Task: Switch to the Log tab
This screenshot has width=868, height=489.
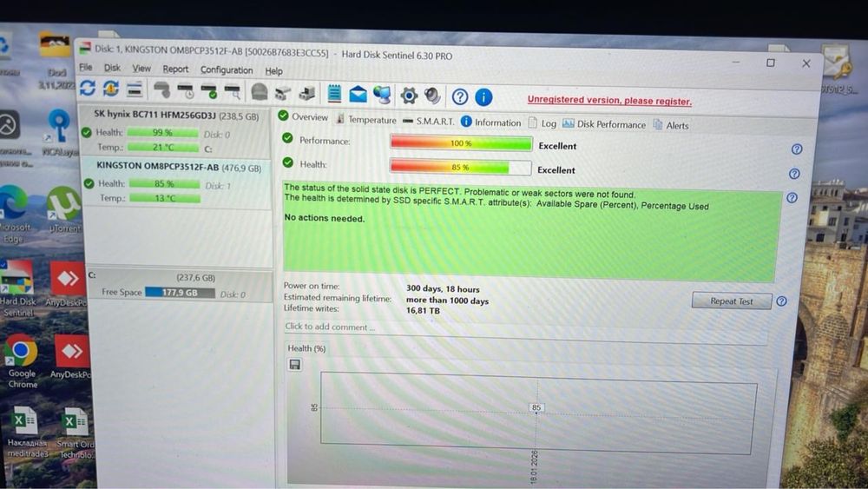Action: (542, 123)
